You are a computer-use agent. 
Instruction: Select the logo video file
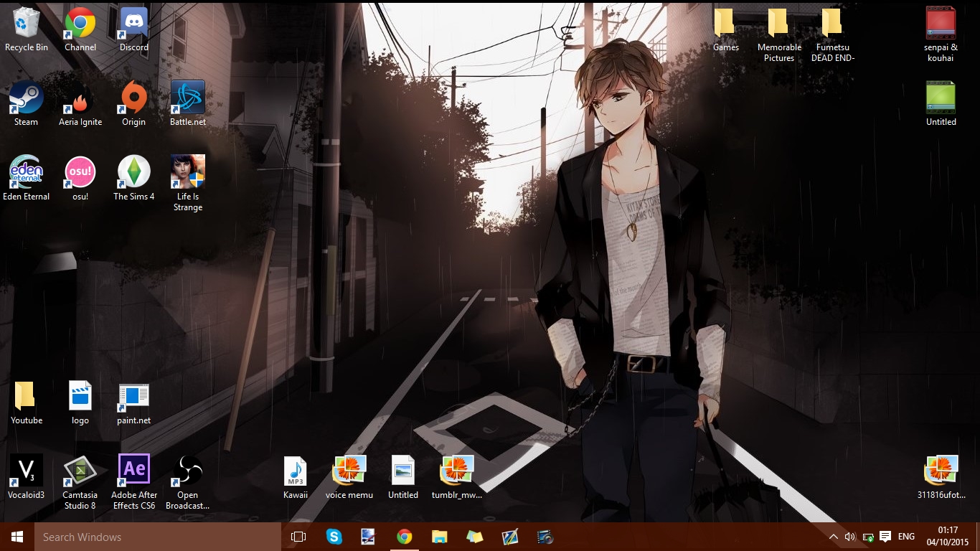click(80, 402)
